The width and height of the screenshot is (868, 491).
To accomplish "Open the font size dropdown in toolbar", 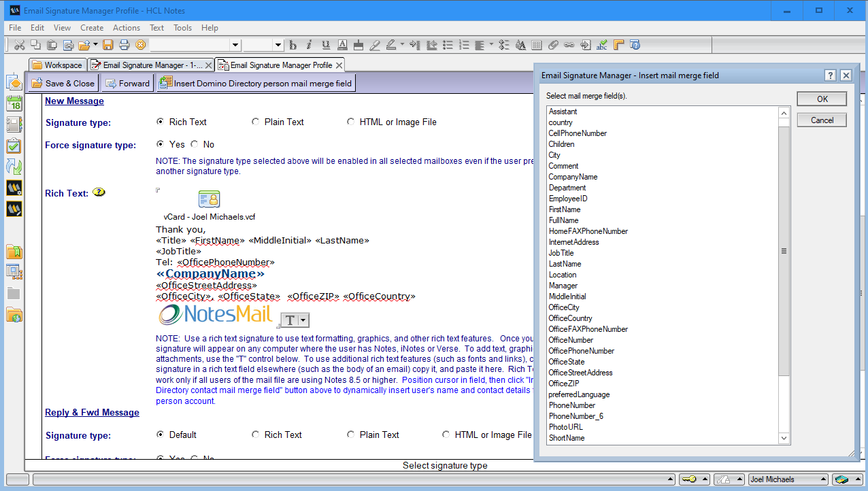I will (278, 45).
